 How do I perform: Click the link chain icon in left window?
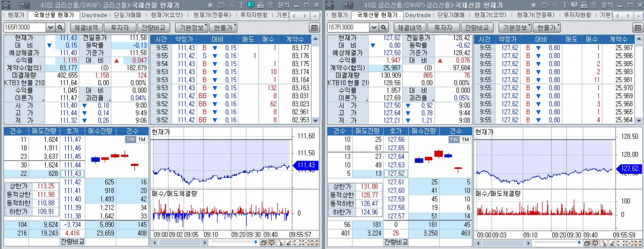(x=231, y=5)
